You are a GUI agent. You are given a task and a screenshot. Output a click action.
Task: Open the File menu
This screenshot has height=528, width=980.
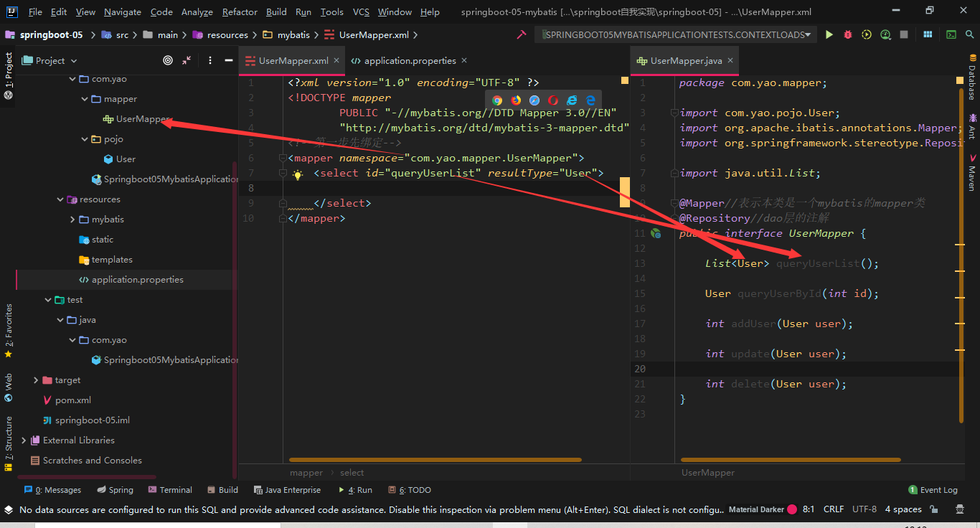(35, 12)
